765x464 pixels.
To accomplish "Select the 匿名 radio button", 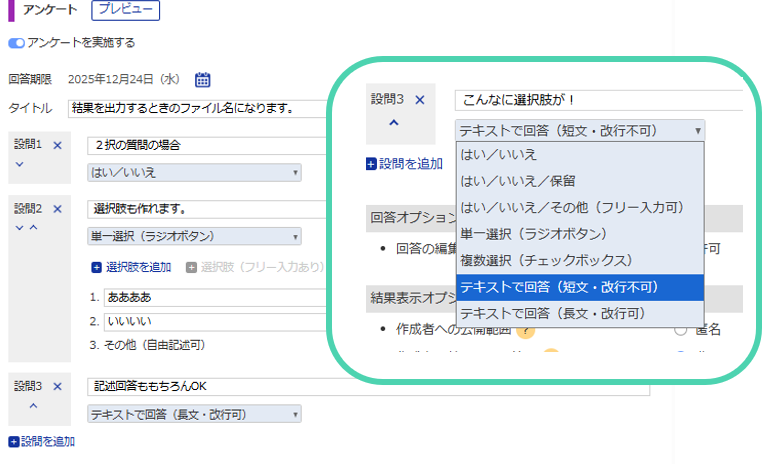I will 681,330.
